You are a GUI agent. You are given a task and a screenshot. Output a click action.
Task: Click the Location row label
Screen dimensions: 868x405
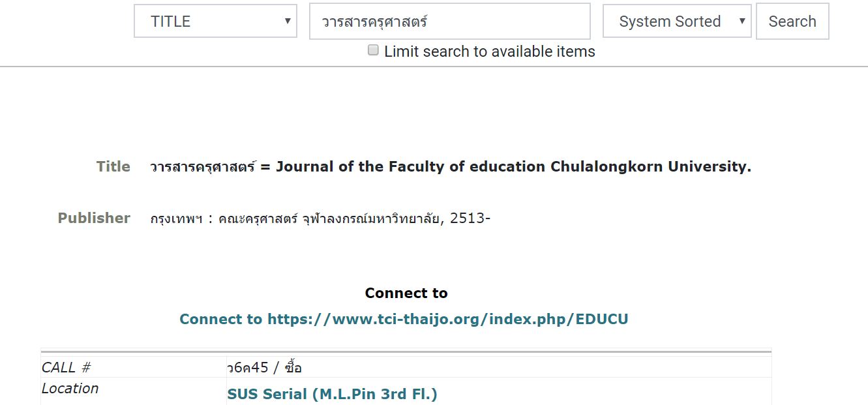pos(70,388)
